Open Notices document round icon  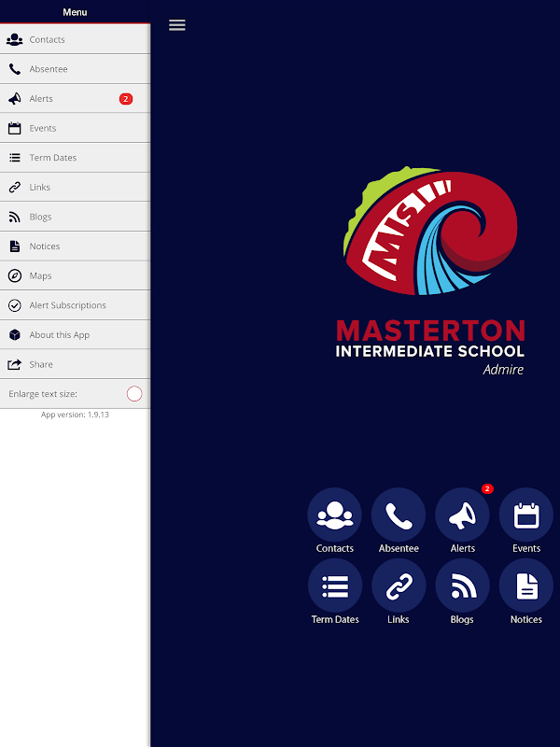526,585
